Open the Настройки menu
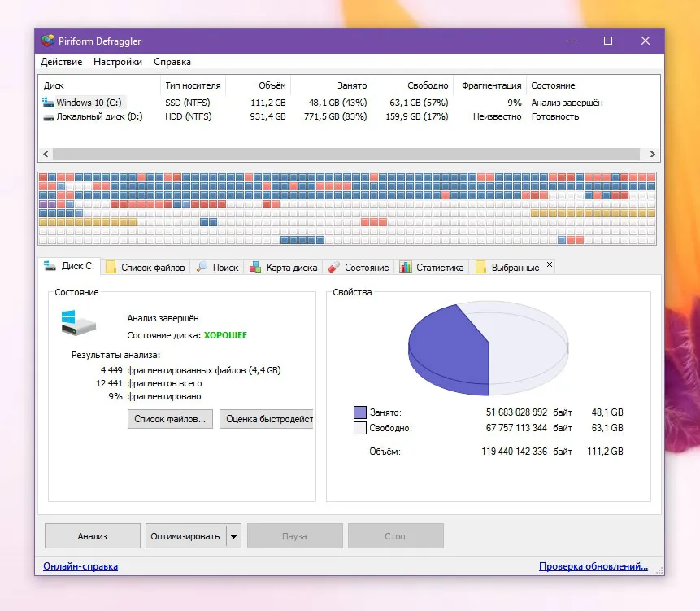This screenshot has height=611, width=700. tap(118, 62)
